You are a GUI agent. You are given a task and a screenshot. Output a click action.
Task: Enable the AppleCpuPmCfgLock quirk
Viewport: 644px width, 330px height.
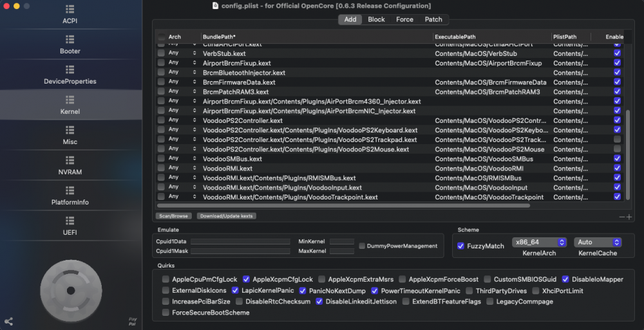pyautogui.click(x=166, y=279)
